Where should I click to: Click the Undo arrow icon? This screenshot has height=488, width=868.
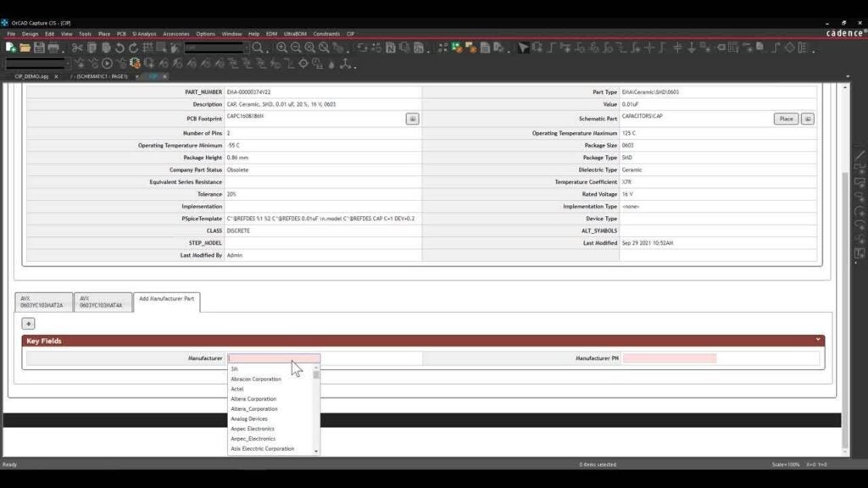[x=120, y=48]
